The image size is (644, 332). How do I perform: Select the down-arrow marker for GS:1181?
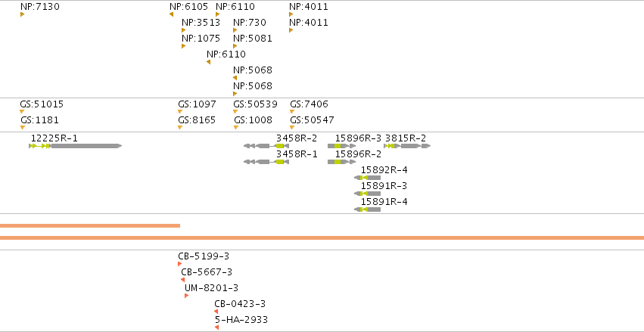[x=23, y=128]
